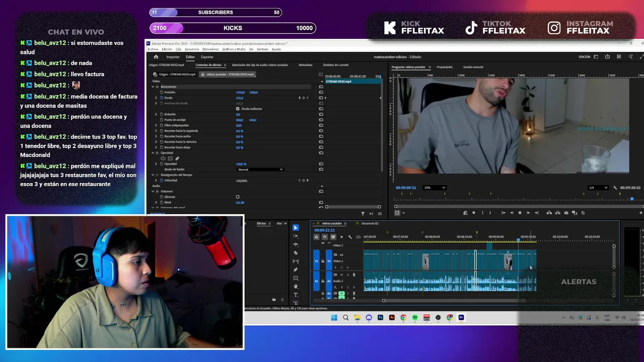Select the Rectangle tool
The image size is (644, 362).
tap(296, 278)
